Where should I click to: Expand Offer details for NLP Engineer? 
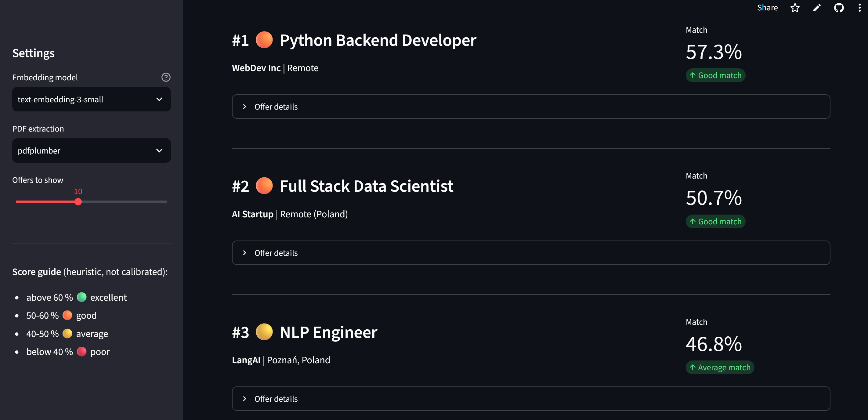pyautogui.click(x=531, y=399)
